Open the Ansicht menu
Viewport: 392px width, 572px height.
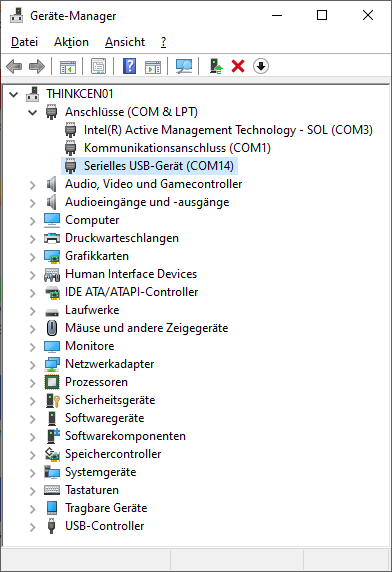pyautogui.click(x=125, y=42)
